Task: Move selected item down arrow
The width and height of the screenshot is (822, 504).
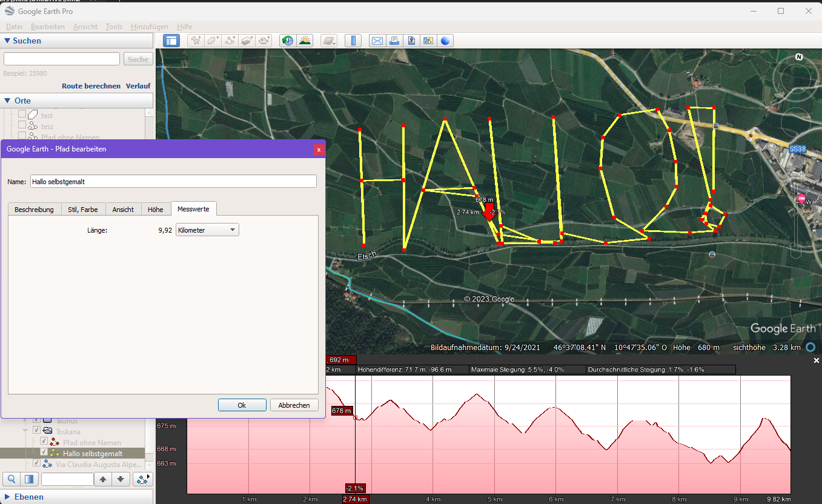Action: tap(121, 479)
